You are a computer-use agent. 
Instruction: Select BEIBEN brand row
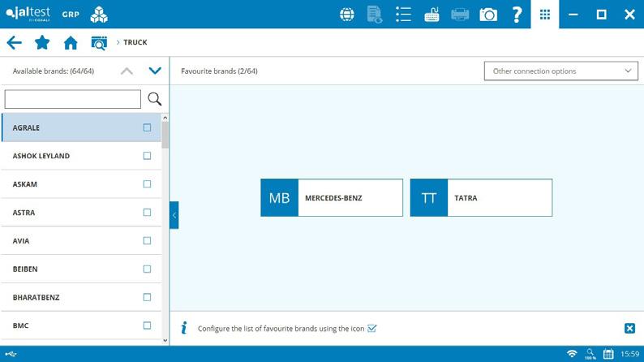(x=81, y=269)
